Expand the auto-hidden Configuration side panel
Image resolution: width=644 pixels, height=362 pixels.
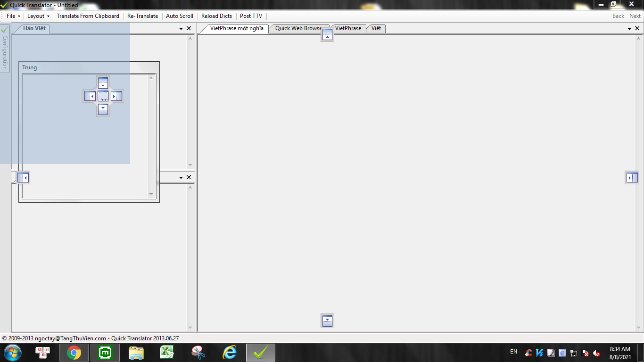5,48
